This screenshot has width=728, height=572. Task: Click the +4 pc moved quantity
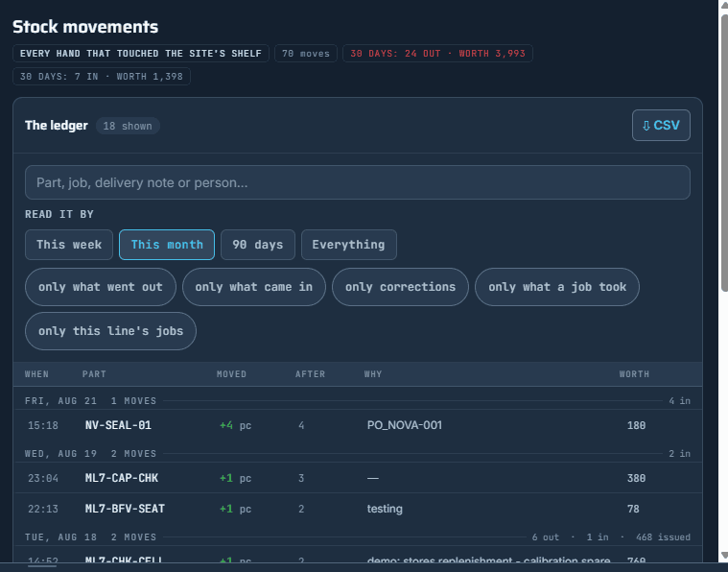click(235, 425)
